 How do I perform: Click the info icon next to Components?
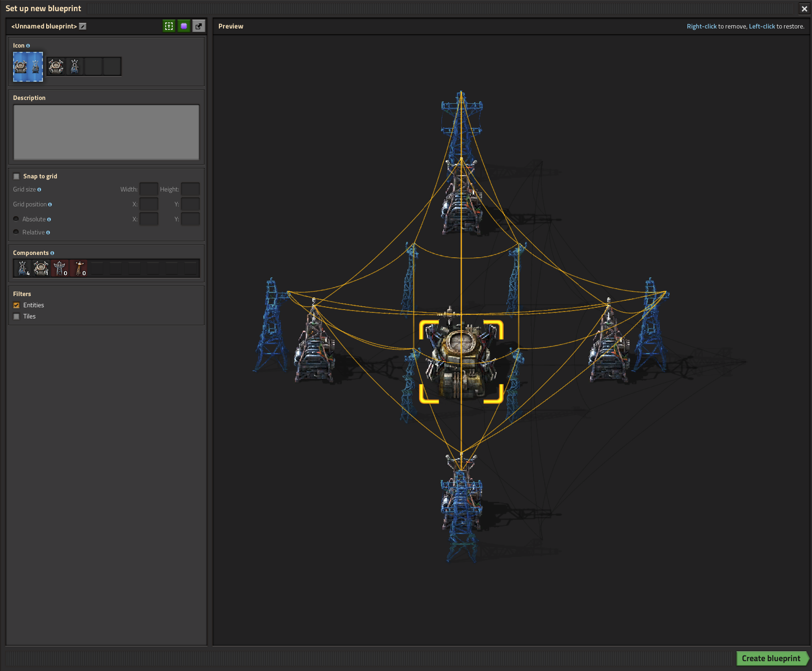[52, 253]
